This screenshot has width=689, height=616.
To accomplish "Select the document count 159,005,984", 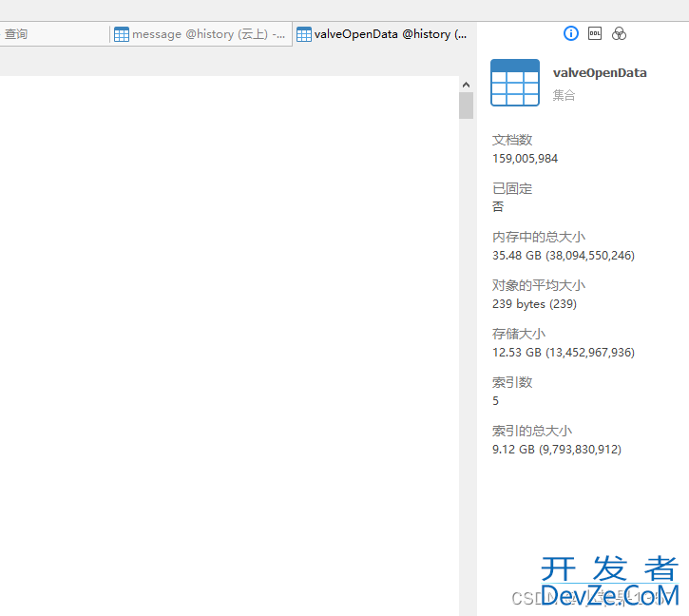I will [x=526, y=159].
